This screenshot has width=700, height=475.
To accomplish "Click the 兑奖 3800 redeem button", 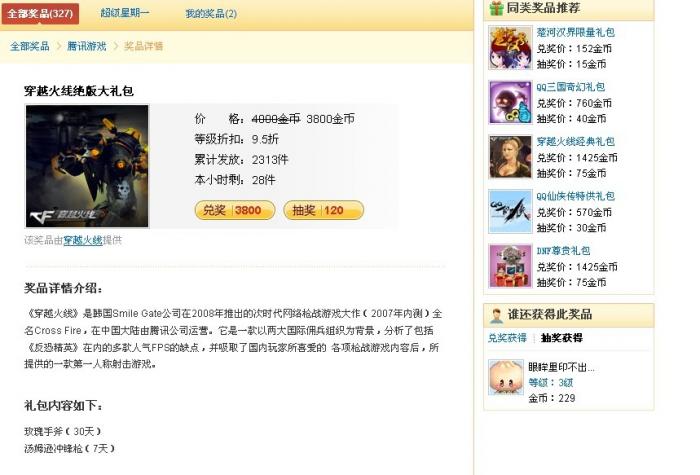I will coord(235,210).
